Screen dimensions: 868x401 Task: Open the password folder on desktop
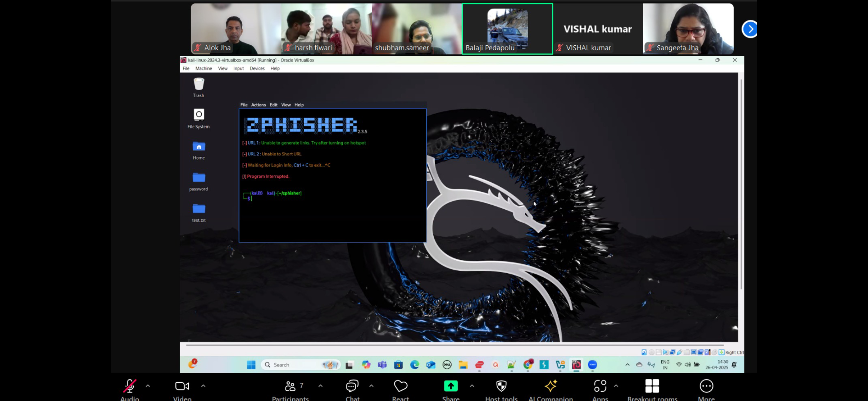pos(199,178)
